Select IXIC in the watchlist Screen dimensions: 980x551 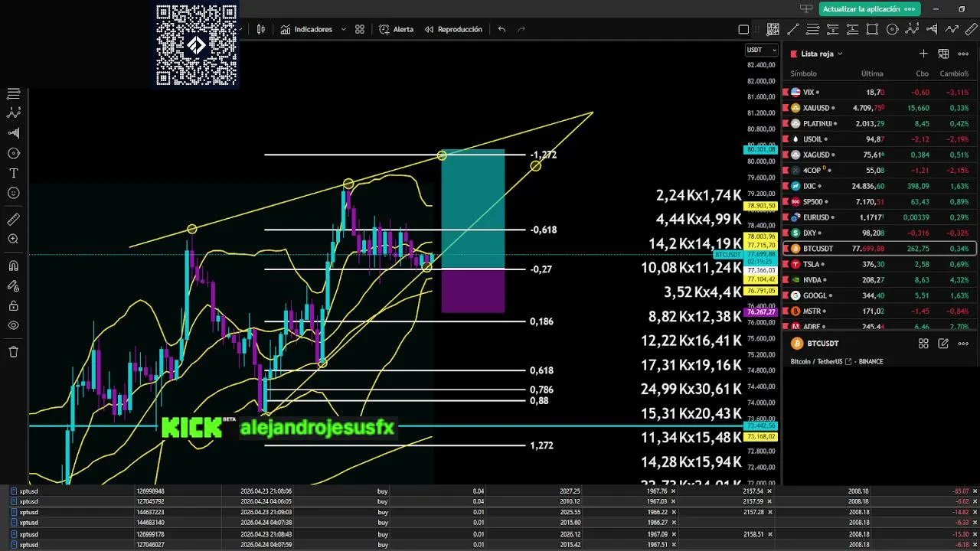(879, 186)
